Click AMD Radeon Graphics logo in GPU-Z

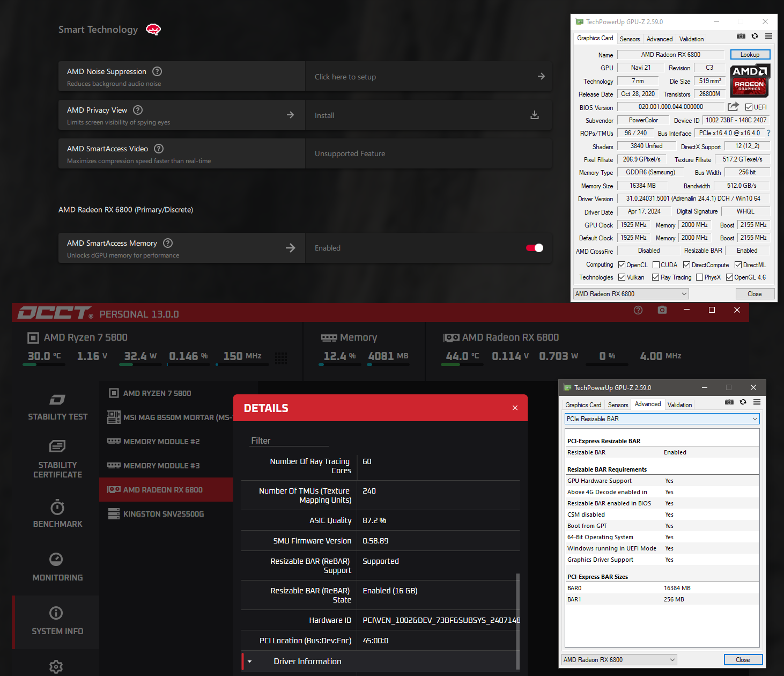pos(750,80)
